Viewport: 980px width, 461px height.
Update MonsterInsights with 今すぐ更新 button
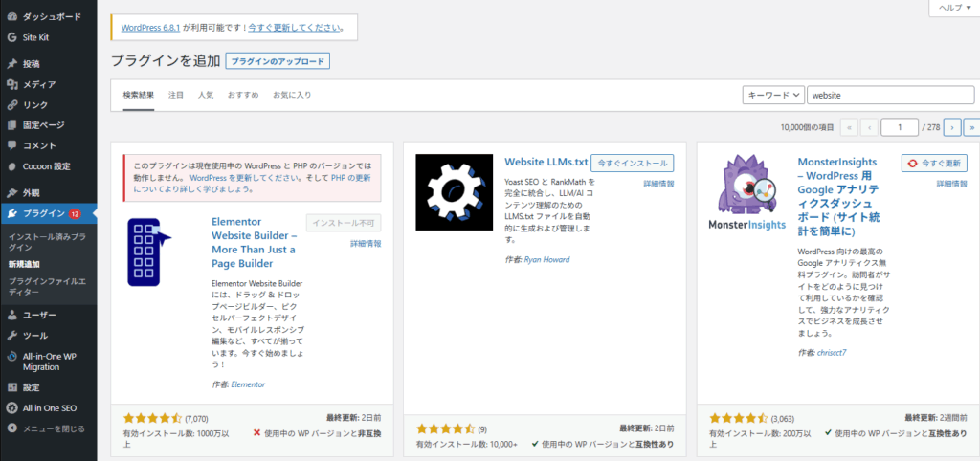click(x=934, y=163)
